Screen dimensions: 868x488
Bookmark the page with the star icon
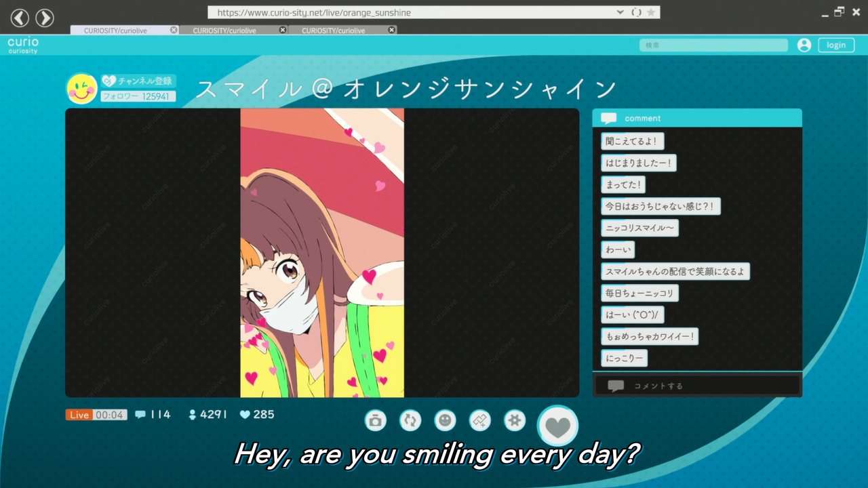[651, 12]
